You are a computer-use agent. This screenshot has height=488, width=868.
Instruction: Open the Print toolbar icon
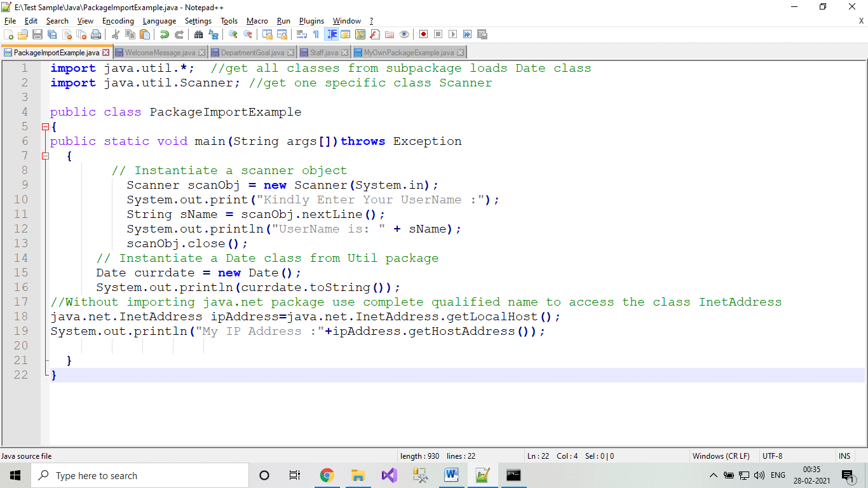point(95,34)
